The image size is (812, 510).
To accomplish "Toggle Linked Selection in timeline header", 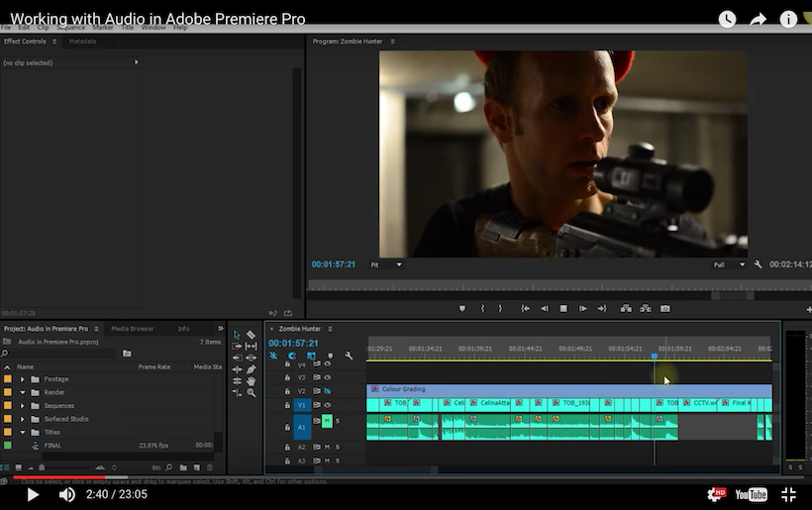I will pos(311,356).
